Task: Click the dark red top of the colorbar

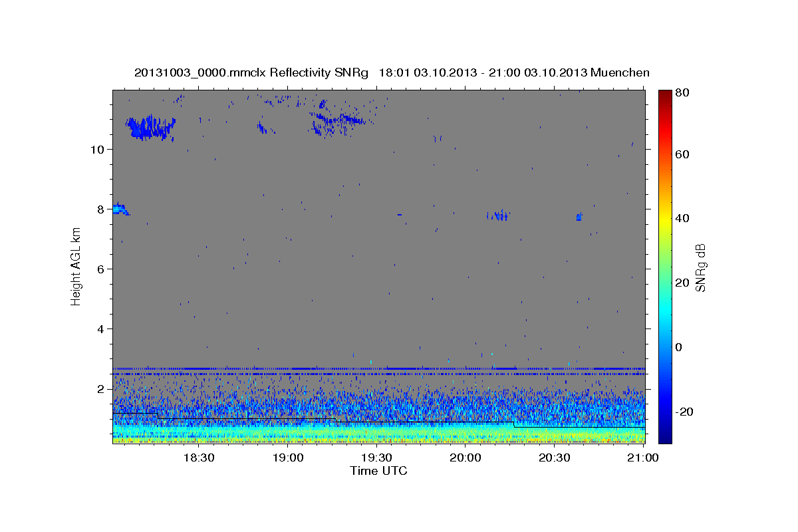Action: click(665, 94)
